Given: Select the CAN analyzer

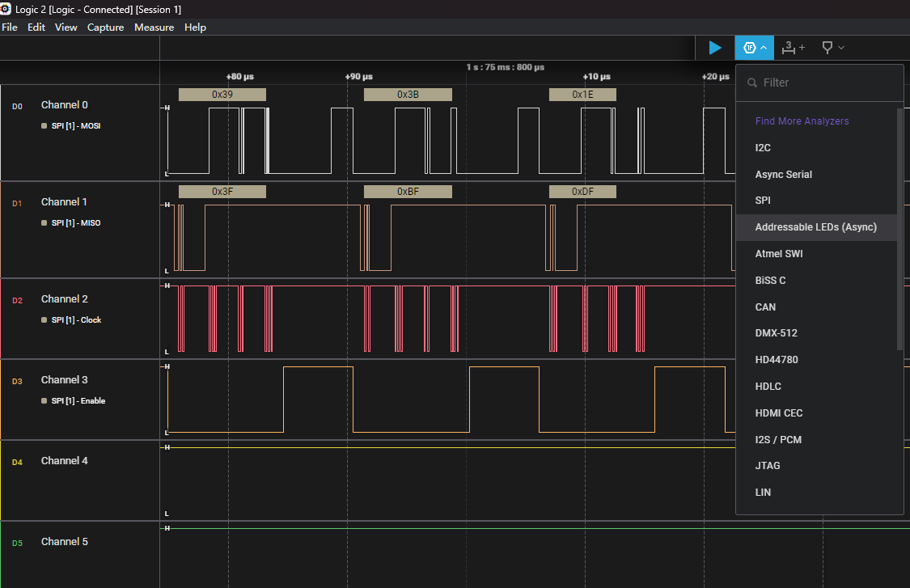Looking at the screenshot, I should coord(816,307).
